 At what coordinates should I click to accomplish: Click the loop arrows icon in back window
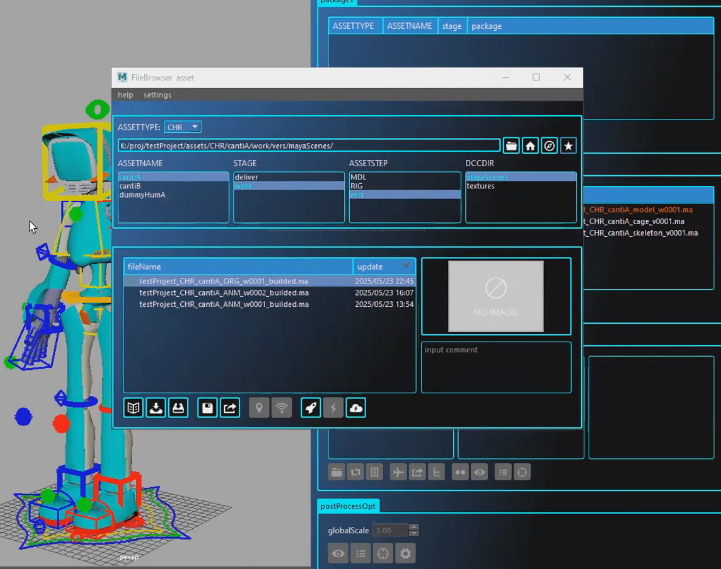coord(355,472)
